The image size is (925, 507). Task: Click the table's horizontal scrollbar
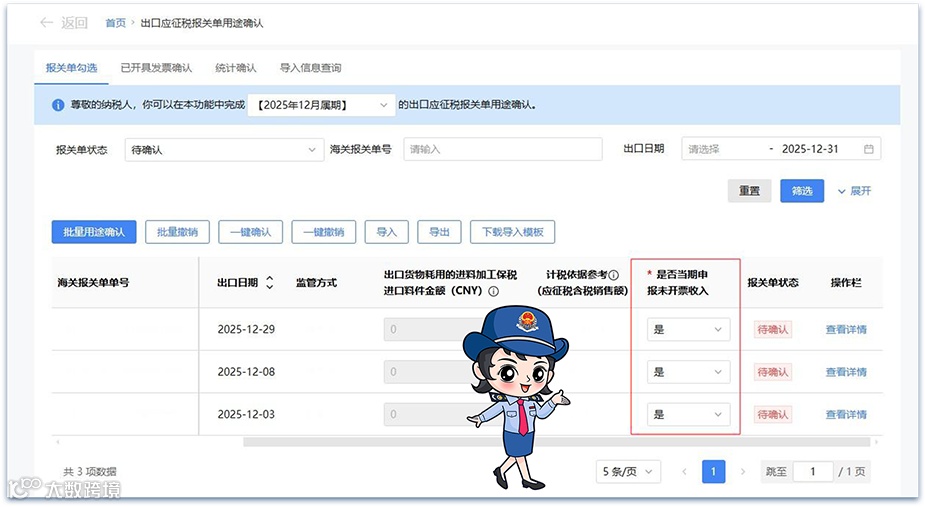pyautogui.click(x=556, y=441)
